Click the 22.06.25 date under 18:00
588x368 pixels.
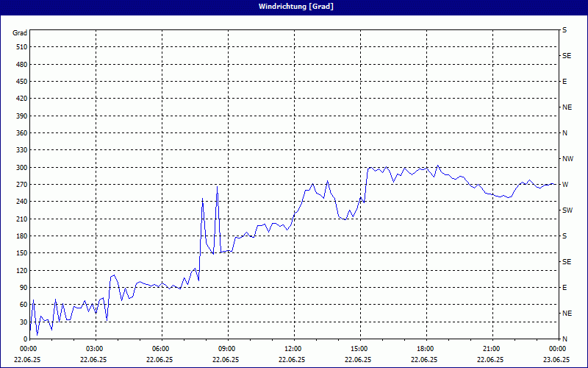pos(424,359)
